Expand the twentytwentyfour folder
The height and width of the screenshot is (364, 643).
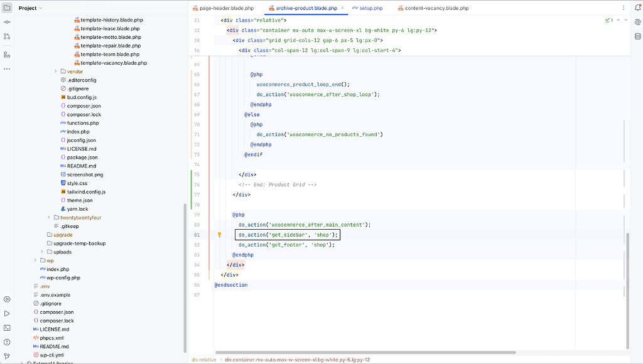pyautogui.click(x=49, y=217)
